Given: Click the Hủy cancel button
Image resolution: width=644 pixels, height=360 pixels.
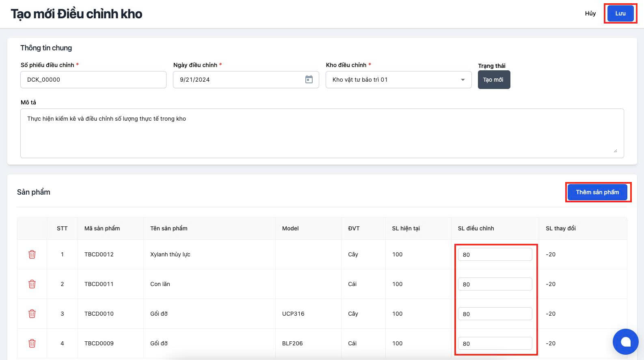Looking at the screenshot, I should (x=590, y=13).
